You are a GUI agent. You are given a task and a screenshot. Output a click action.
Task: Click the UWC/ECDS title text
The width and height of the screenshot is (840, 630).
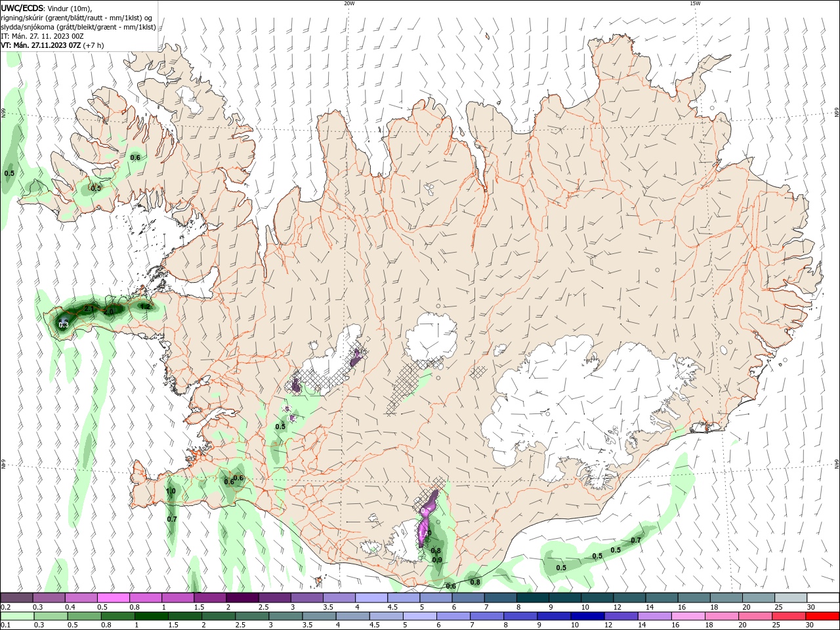(x=23, y=8)
